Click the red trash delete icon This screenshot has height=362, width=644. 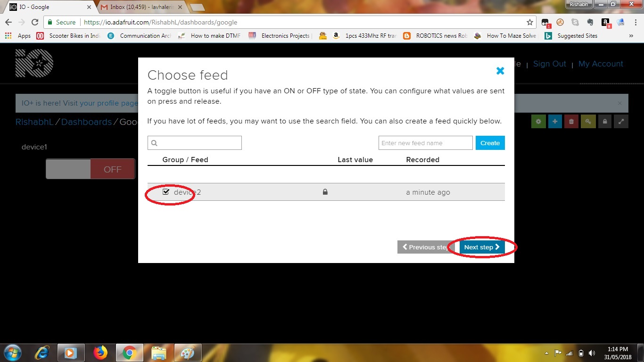point(571,122)
